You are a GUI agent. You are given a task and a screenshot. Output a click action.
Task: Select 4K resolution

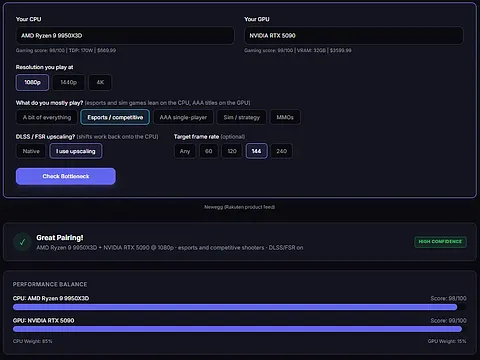click(100, 82)
